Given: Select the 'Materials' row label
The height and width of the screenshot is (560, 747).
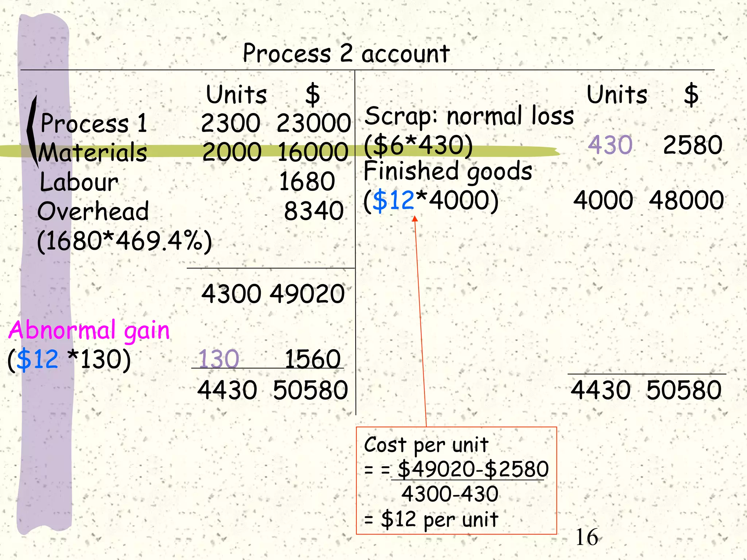Looking at the screenshot, I should 93,152.
